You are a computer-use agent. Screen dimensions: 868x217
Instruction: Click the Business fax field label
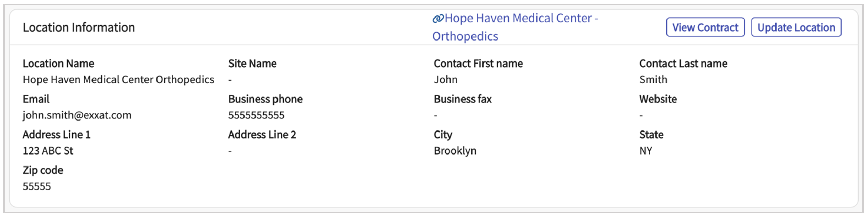tap(463, 99)
